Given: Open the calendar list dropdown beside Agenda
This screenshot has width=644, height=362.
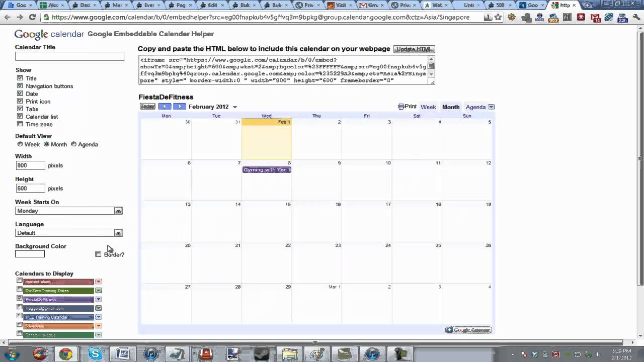Looking at the screenshot, I should coord(492,107).
